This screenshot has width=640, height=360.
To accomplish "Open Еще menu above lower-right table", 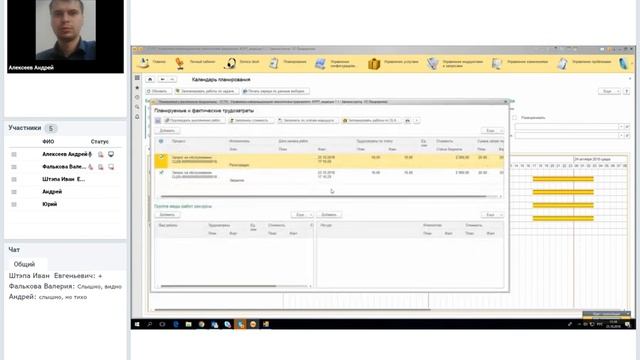I will tap(492, 215).
